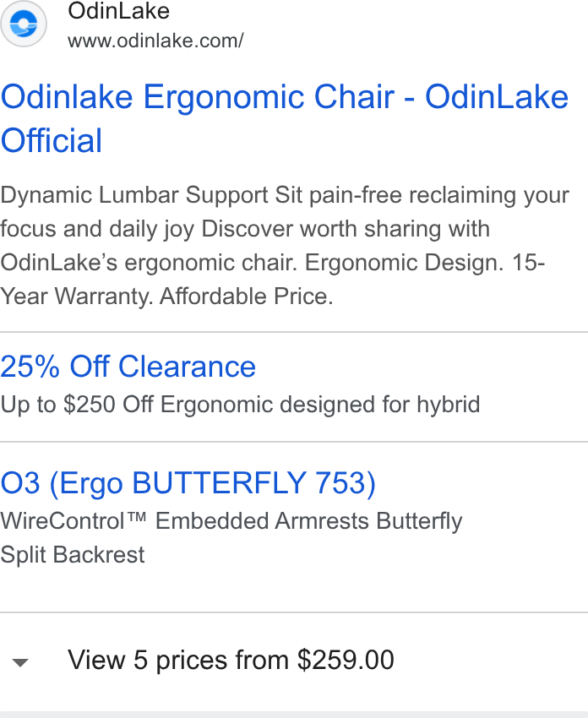Click OdinLake's ergonomic chair sentence in description
588x718 pixels.
(149, 263)
